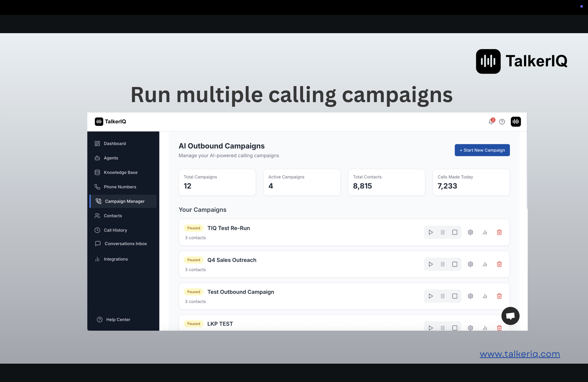Delete the Test Outbound Campaign

pyautogui.click(x=499, y=296)
